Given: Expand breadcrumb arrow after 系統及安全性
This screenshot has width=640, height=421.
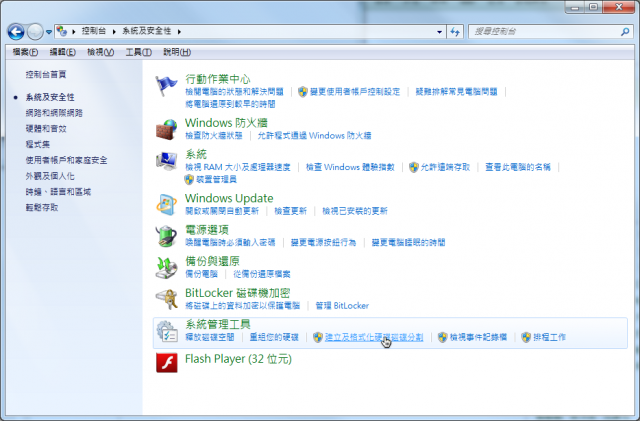Looking at the screenshot, I should point(179,31).
